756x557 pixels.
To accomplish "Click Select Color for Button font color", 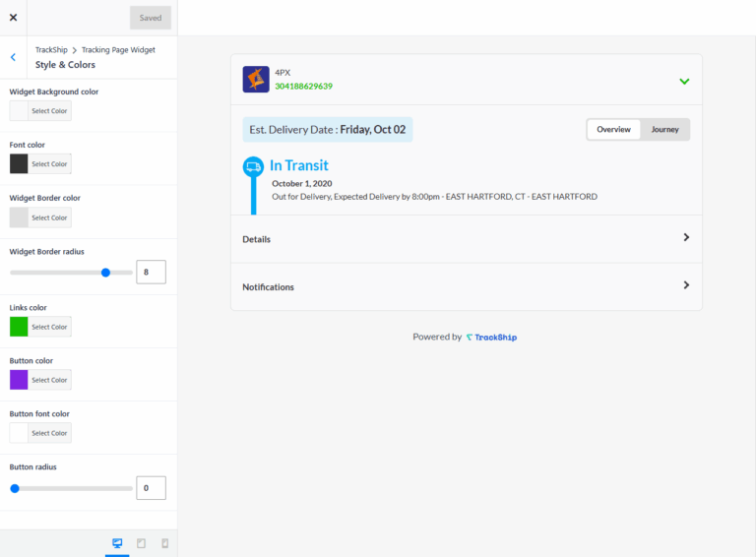I will click(49, 433).
